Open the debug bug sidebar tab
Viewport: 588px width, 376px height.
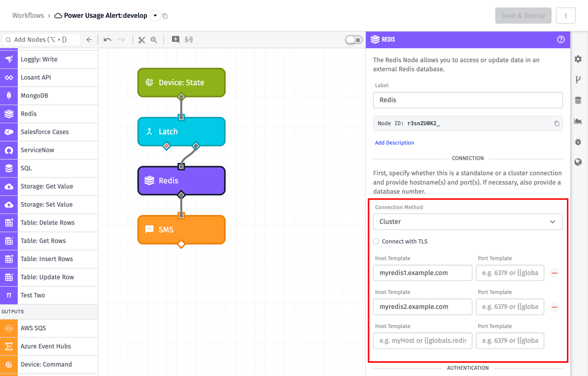[578, 142]
